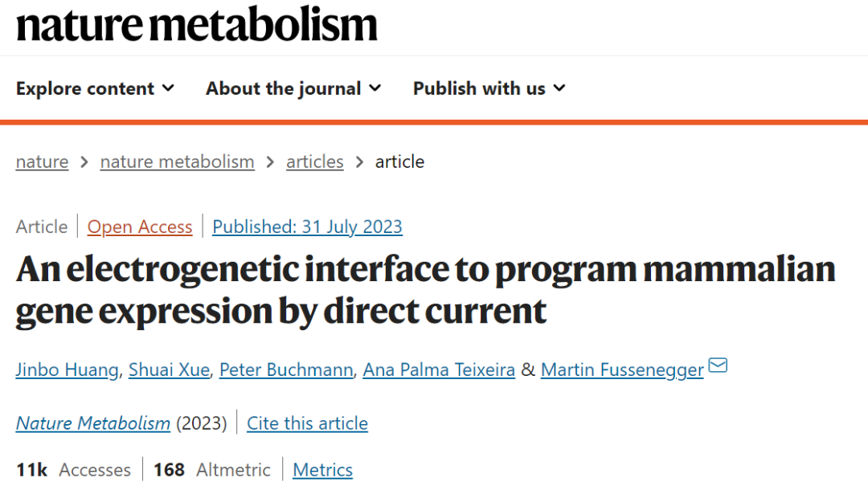Open the Publish with us menu
868x494 pixels.
(x=489, y=88)
